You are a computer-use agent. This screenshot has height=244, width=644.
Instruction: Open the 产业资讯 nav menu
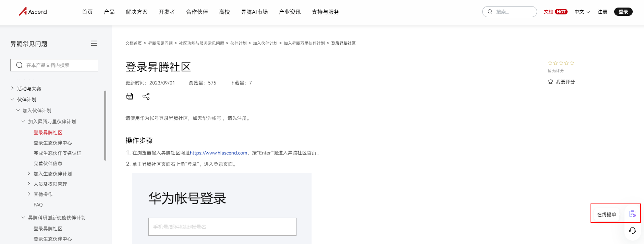pyautogui.click(x=290, y=12)
